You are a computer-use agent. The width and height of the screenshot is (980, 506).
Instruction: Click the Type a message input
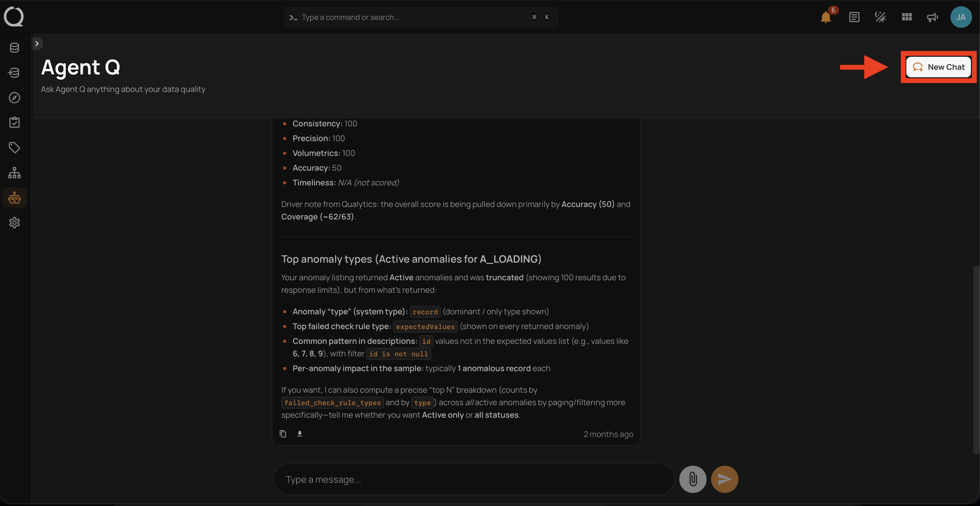(474, 479)
